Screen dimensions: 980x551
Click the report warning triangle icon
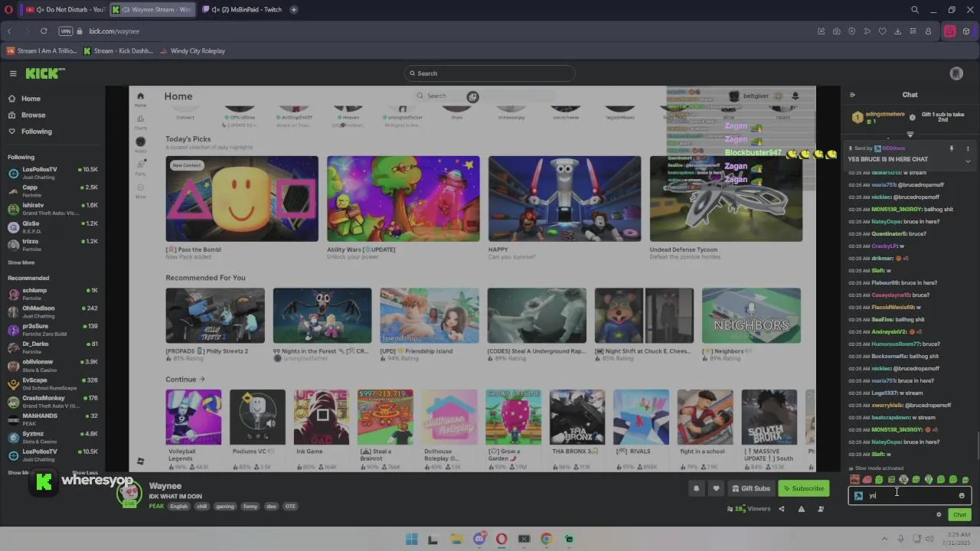tap(802, 509)
